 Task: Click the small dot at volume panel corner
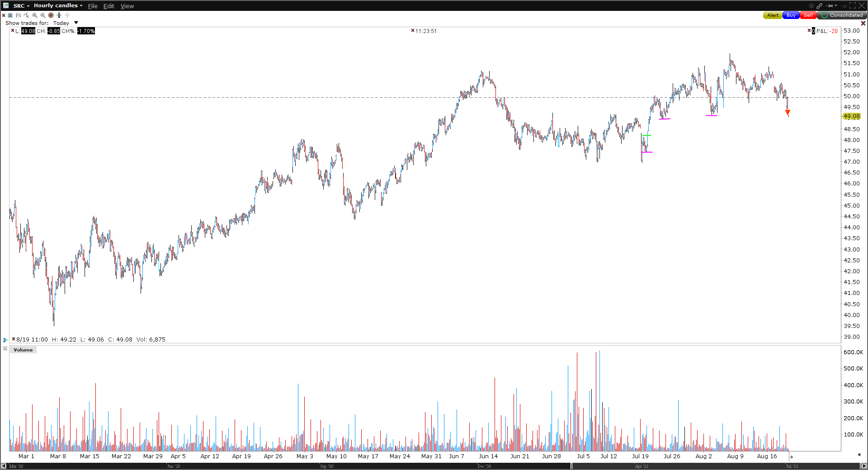pyautogui.click(x=859, y=454)
